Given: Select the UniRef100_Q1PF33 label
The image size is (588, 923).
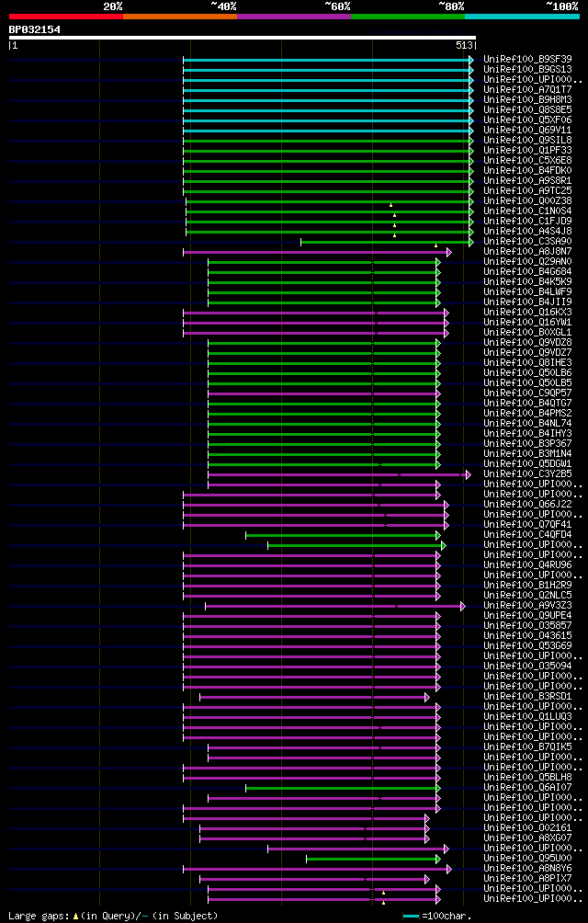Looking at the screenshot, I should pos(527,150).
